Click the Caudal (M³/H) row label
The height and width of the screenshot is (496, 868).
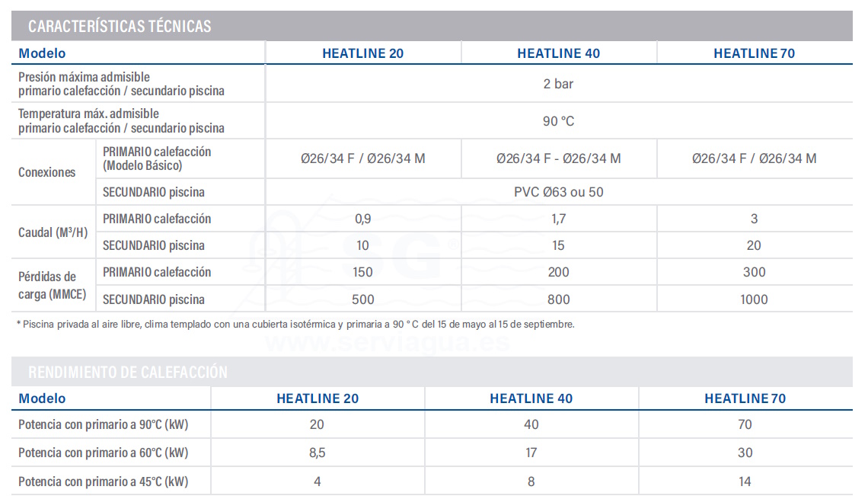point(51,232)
